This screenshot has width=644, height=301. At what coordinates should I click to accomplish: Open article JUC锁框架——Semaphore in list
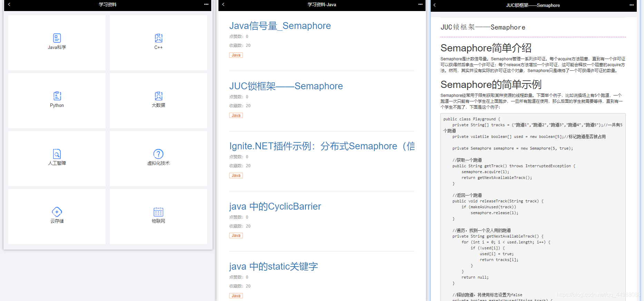(x=286, y=86)
